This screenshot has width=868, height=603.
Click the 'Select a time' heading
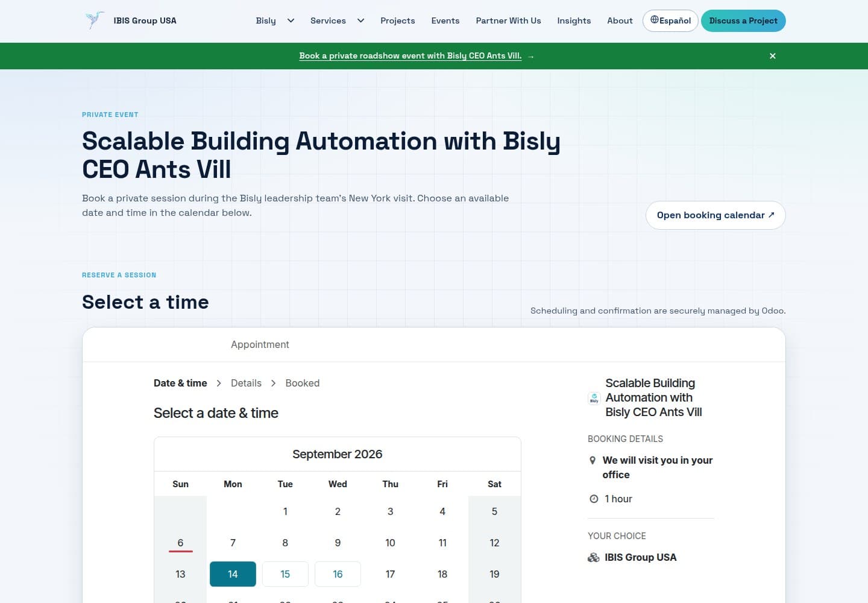pyautogui.click(x=145, y=302)
